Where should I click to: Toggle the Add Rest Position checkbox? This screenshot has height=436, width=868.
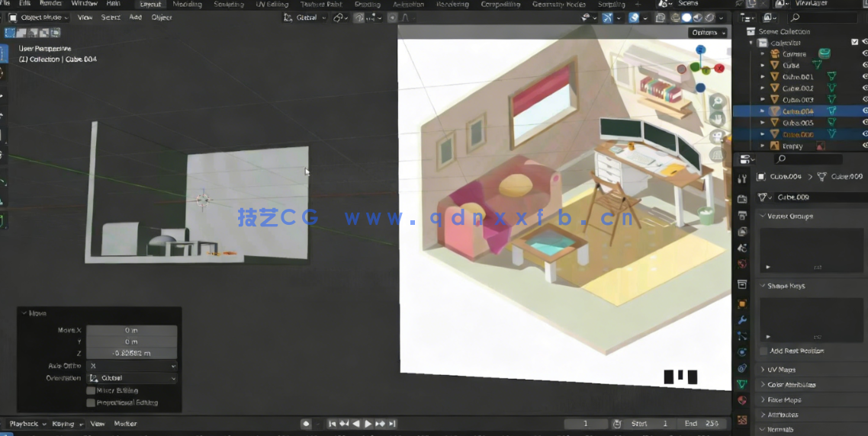[764, 351]
